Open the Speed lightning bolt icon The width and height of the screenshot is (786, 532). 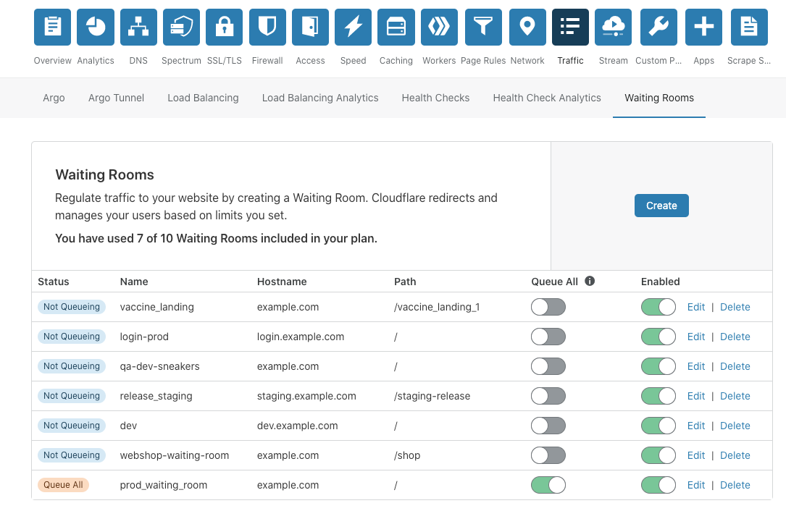(x=353, y=27)
